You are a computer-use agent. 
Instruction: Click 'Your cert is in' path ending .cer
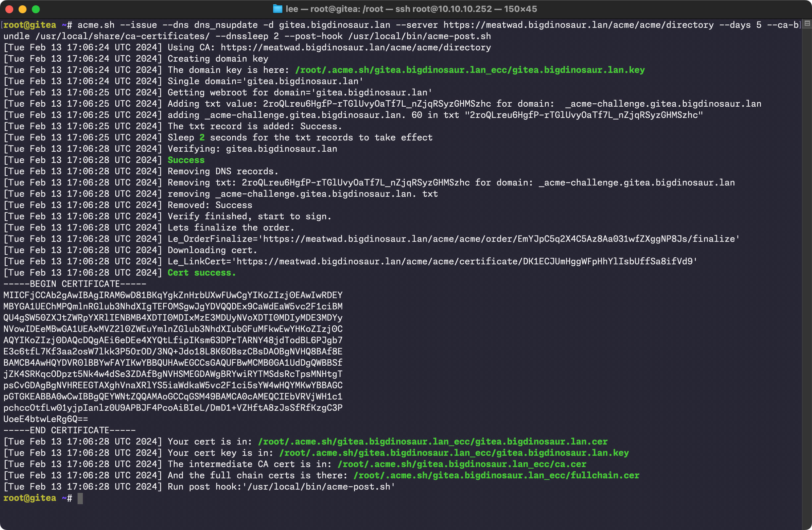point(433,442)
